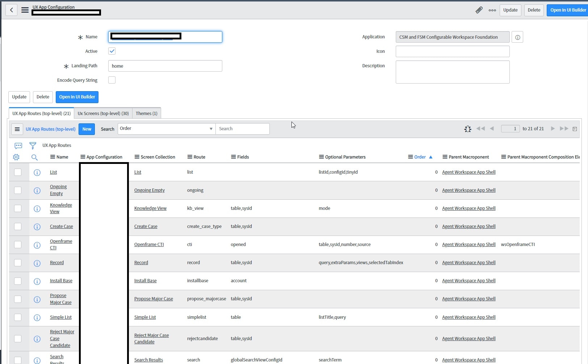Uncheck the Active checkbox
The image size is (588, 364).
click(x=112, y=51)
